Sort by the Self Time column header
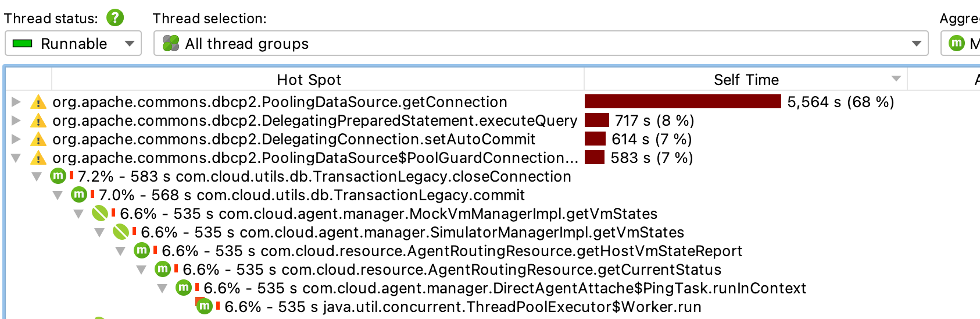This screenshot has width=980, height=319. 746,80
